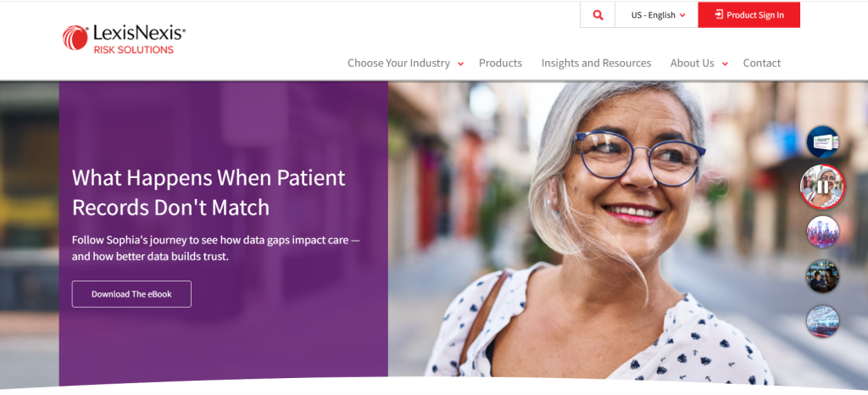Navigate to the Contact page

(x=761, y=63)
